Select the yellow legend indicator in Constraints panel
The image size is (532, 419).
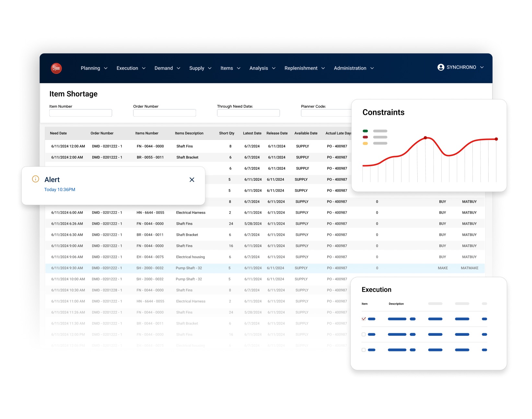[365, 143]
